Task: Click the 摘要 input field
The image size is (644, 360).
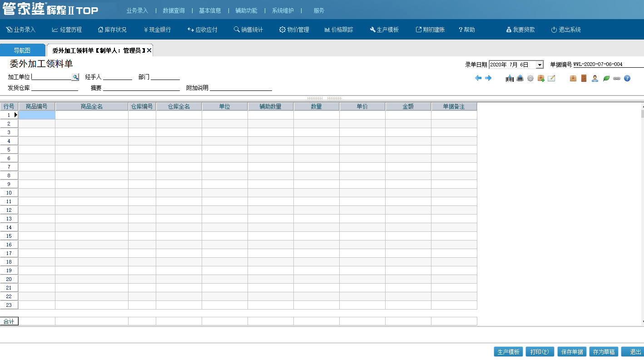Action: [x=141, y=88]
